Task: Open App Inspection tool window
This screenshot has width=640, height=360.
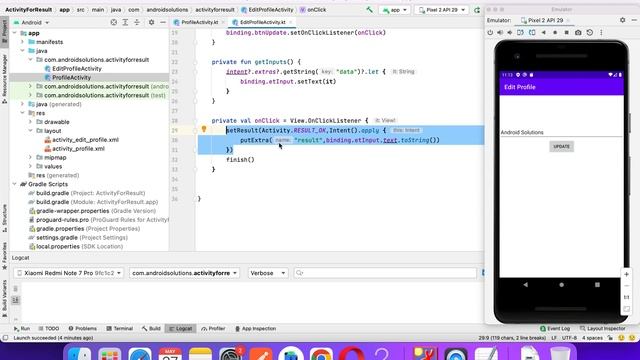Action: tap(255, 328)
